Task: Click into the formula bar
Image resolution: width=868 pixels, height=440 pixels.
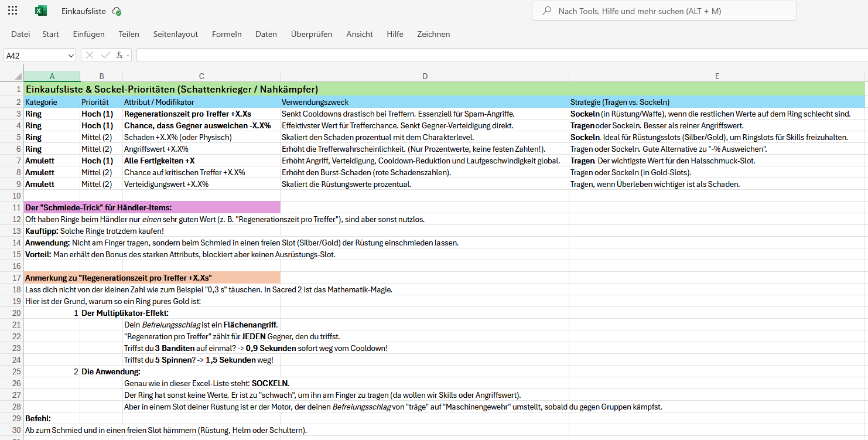Action: click(x=498, y=55)
